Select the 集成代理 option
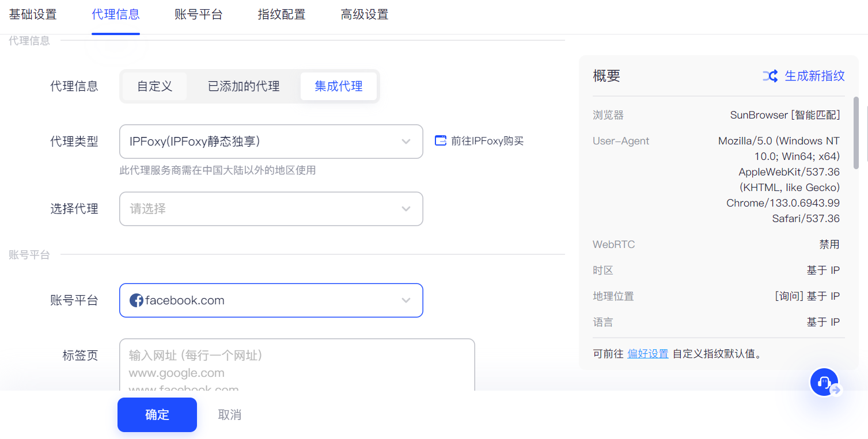The height and width of the screenshot is (439, 868). pyautogui.click(x=339, y=86)
